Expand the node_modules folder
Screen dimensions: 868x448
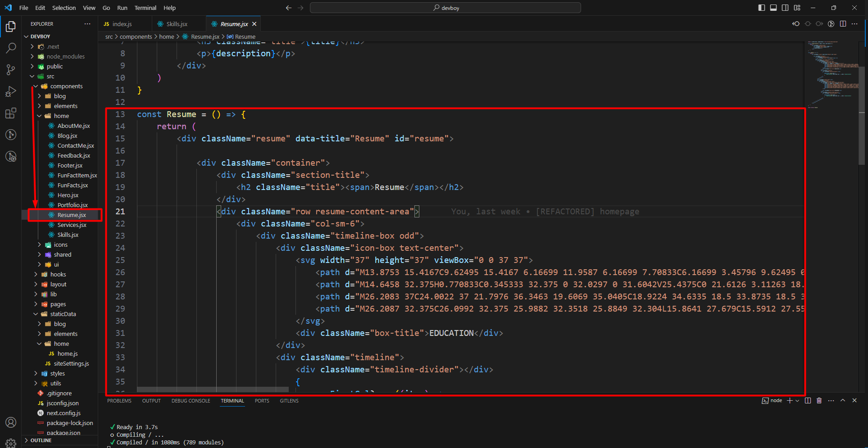tap(65, 57)
